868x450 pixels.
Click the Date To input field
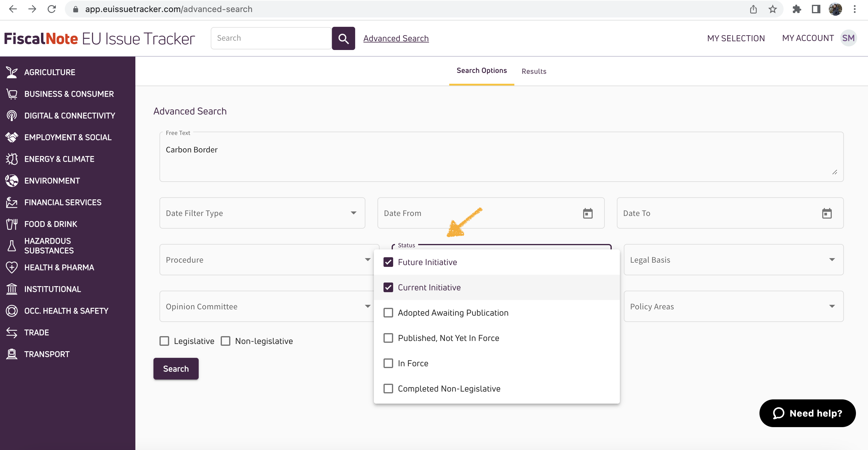(x=730, y=213)
